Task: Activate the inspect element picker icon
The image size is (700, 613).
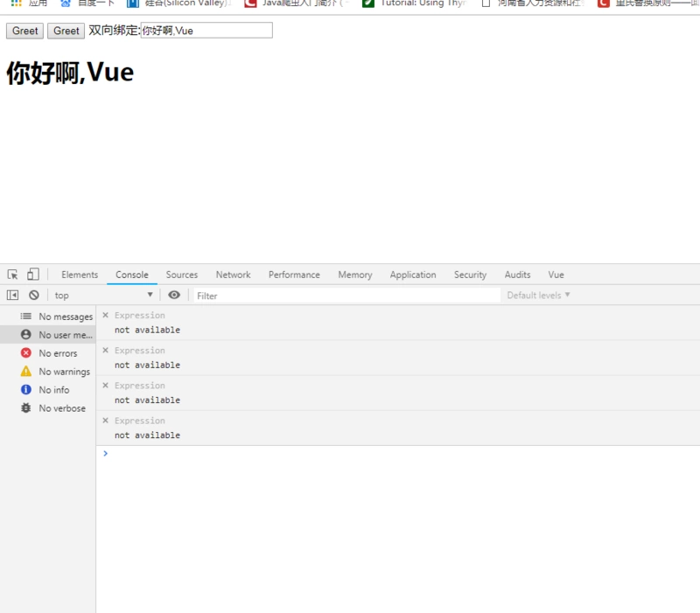Action: [13, 275]
